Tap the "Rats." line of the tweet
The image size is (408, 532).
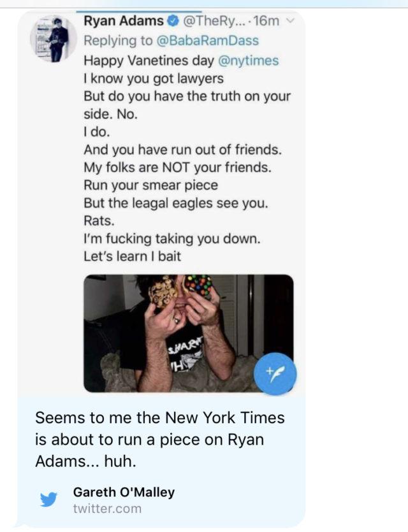(x=99, y=222)
